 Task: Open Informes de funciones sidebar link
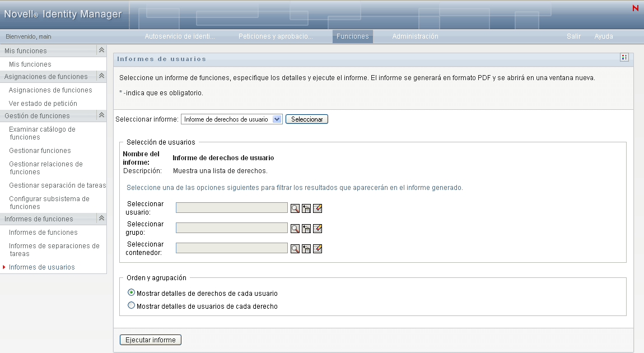point(43,233)
